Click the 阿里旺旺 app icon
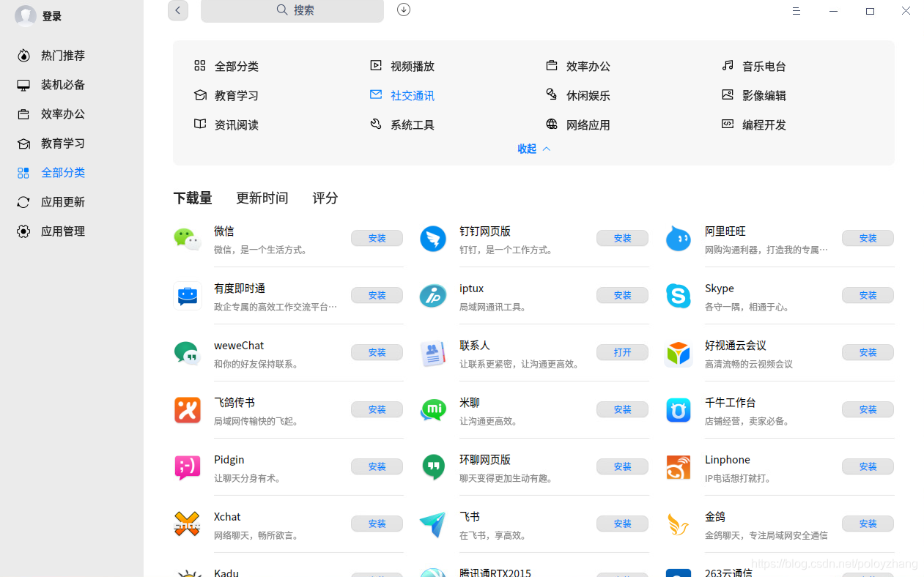The height and width of the screenshot is (577, 924). (679, 239)
